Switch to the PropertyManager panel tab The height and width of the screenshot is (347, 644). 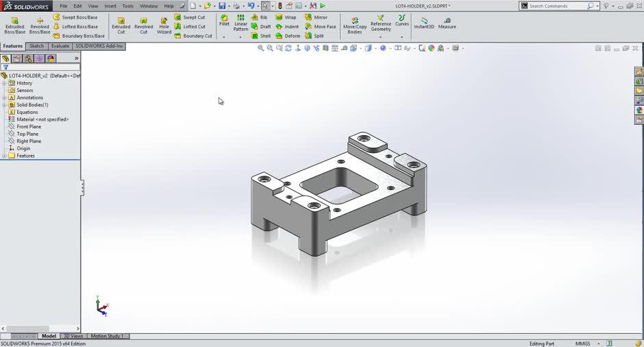point(17,58)
